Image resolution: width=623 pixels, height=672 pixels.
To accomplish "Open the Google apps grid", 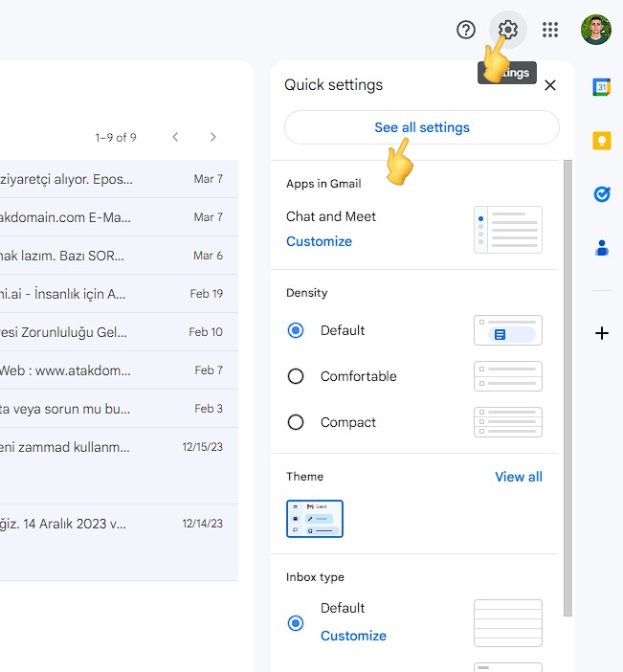I will coord(550,30).
